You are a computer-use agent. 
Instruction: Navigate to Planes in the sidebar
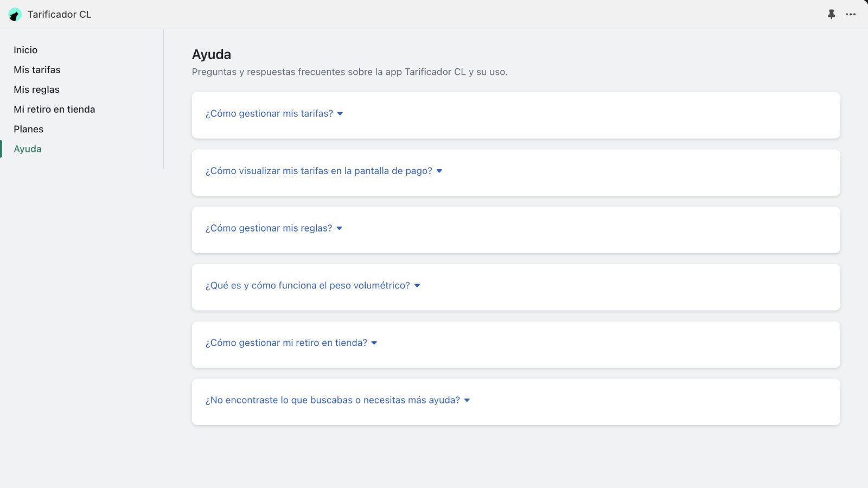pos(28,129)
